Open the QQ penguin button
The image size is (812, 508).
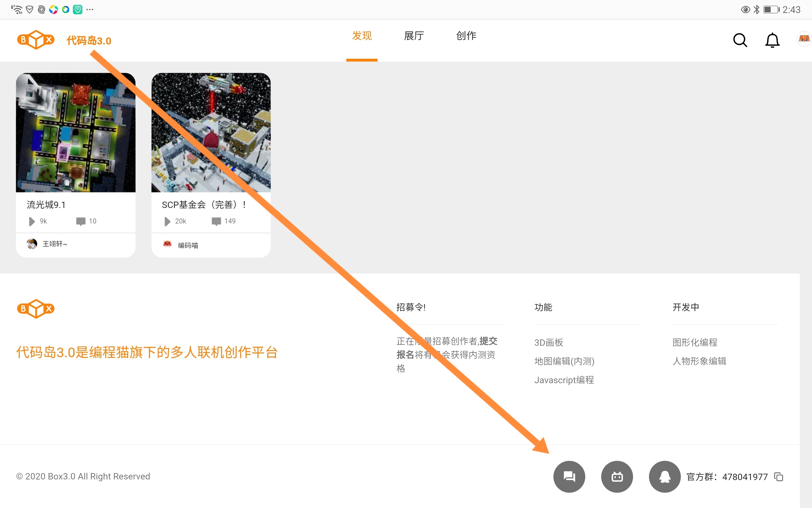click(665, 477)
